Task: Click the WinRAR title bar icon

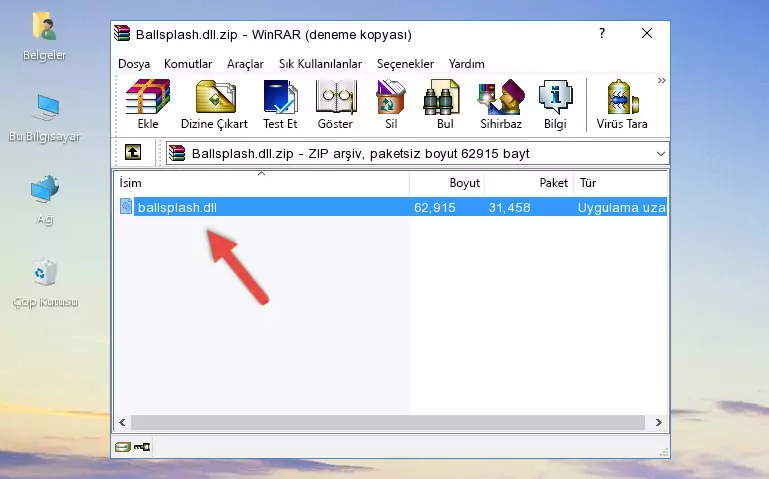Action: (122, 34)
